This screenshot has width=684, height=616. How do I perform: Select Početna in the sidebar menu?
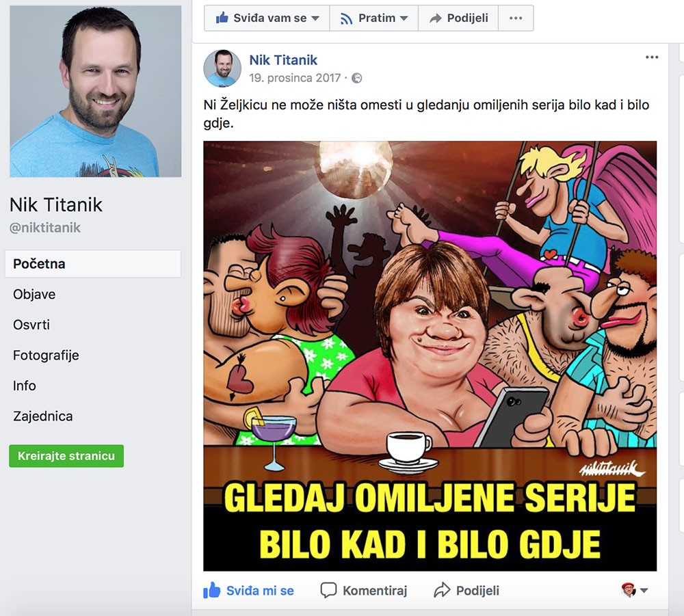coord(93,264)
